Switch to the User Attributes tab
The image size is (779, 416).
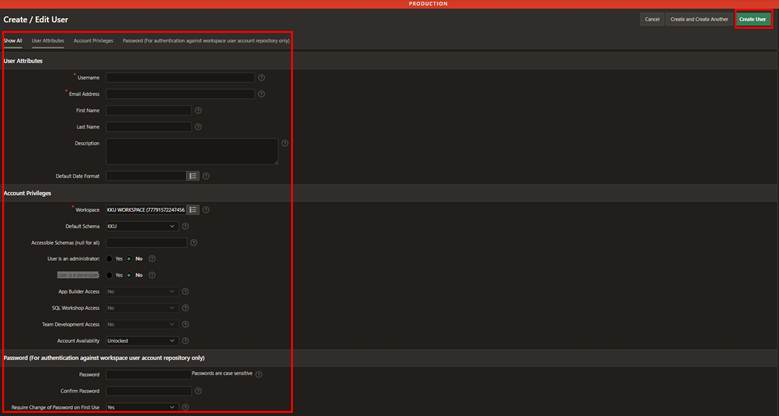(x=48, y=41)
